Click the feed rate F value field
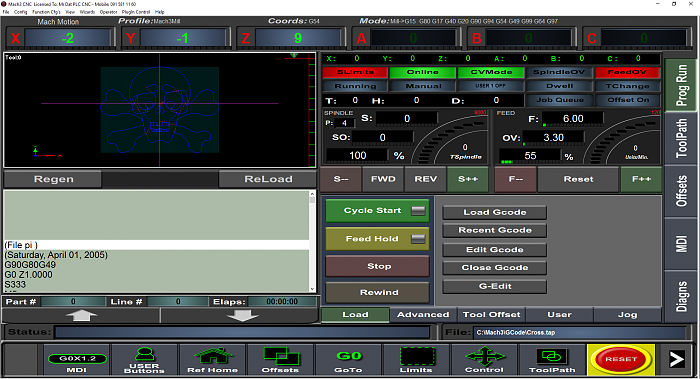This screenshot has width=700, height=379. pyautogui.click(x=573, y=119)
